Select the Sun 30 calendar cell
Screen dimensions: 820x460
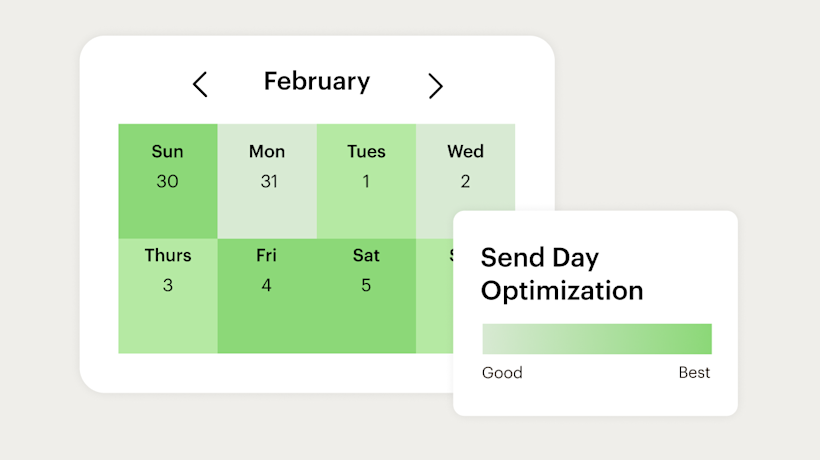(x=167, y=181)
